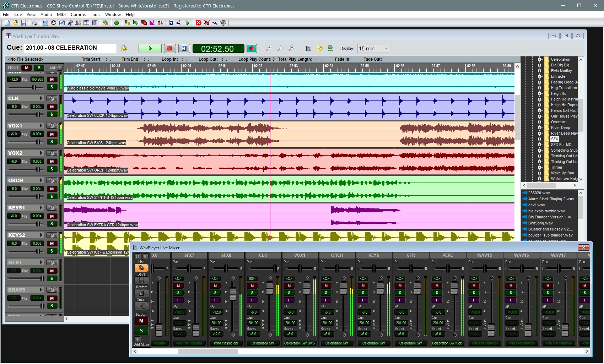
Task: Enable fade on the ORCH mixer channel
Action: 326,300
